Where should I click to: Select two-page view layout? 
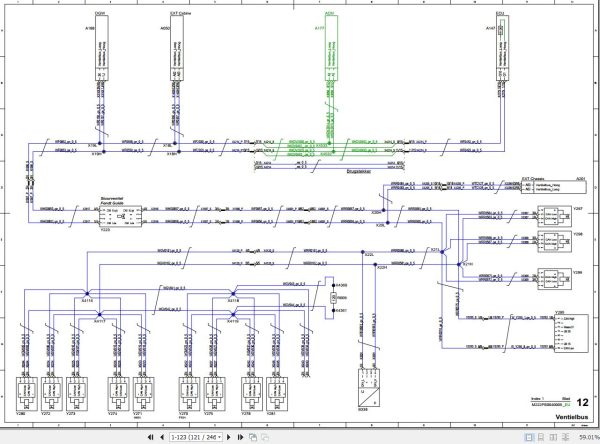coord(553,437)
